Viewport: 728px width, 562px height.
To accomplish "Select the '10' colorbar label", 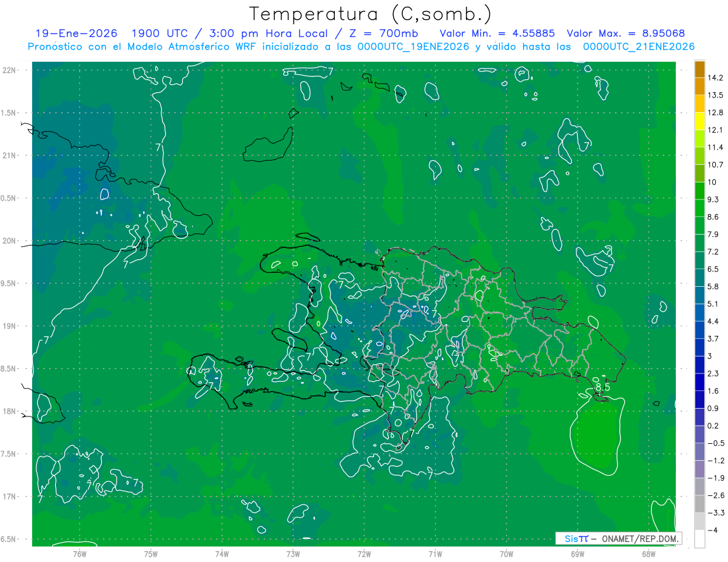I will [x=712, y=182].
